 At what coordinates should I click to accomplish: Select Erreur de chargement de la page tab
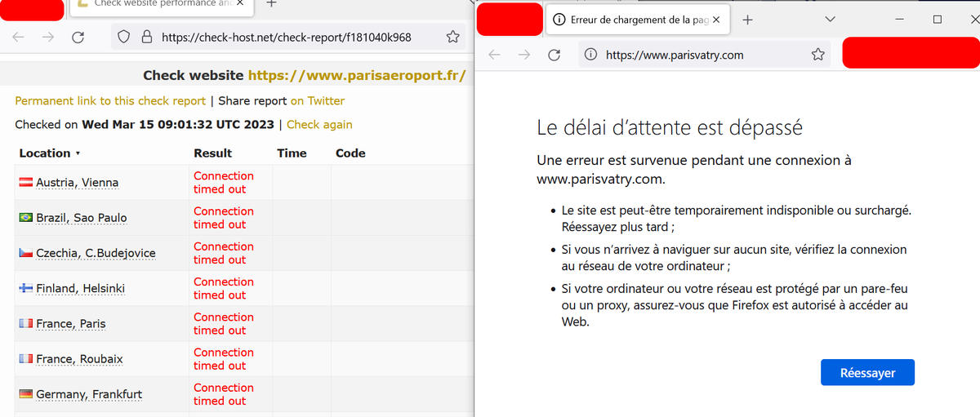(x=636, y=20)
